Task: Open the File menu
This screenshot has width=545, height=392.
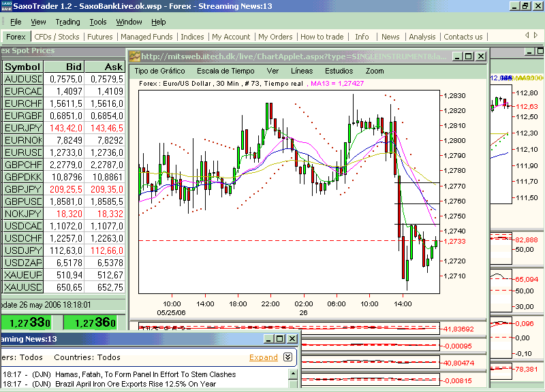Action: 16,22
